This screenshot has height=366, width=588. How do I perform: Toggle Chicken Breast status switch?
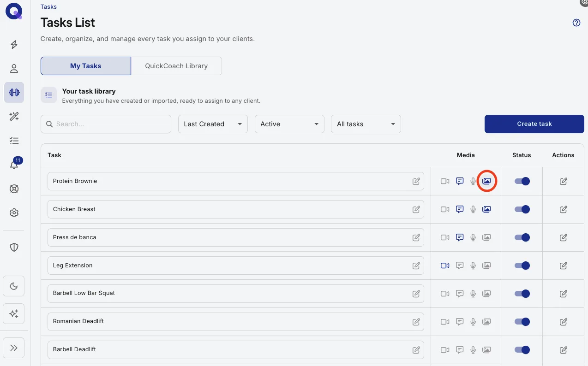tap(522, 209)
